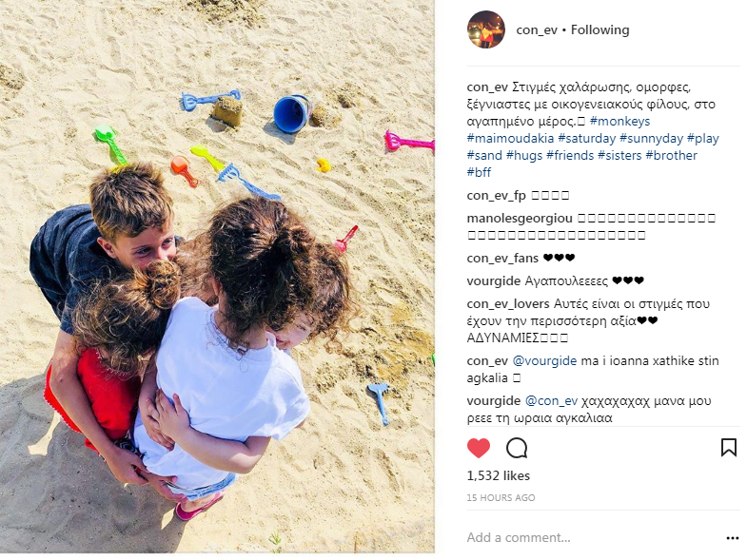
Task: Open con_ev profile picture avatar
Action: click(486, 29)
